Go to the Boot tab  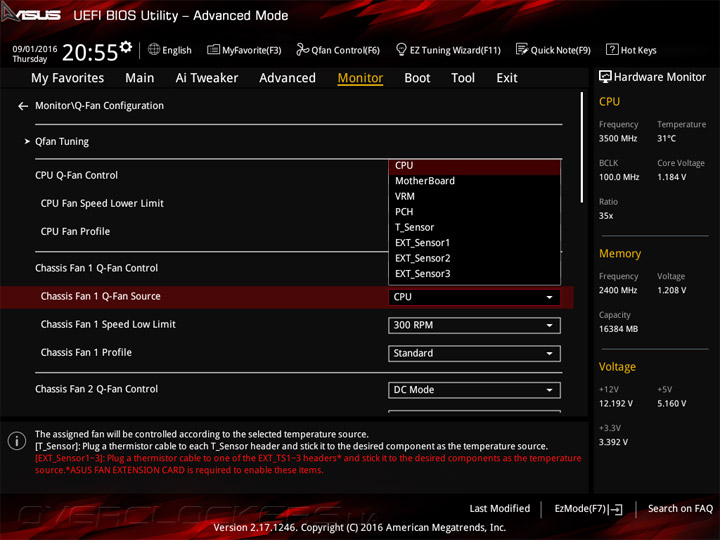[417, 78]
